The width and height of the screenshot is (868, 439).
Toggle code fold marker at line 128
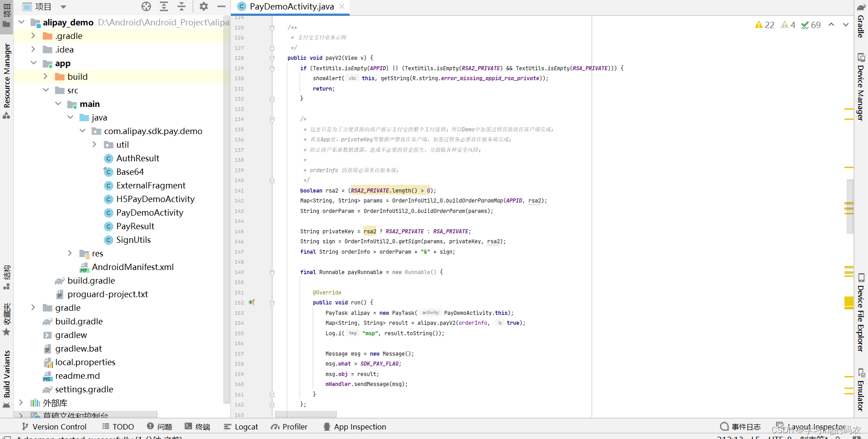(272, 58)
